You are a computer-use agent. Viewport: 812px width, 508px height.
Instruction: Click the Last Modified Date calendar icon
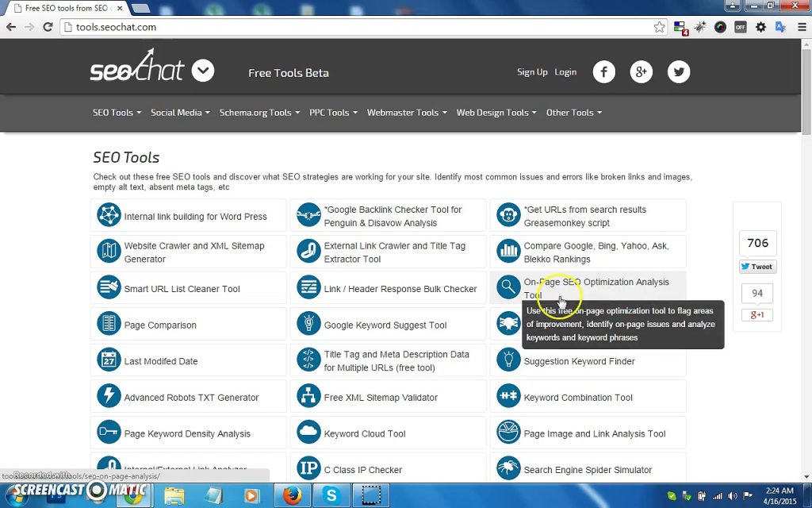tap(109, 361)
